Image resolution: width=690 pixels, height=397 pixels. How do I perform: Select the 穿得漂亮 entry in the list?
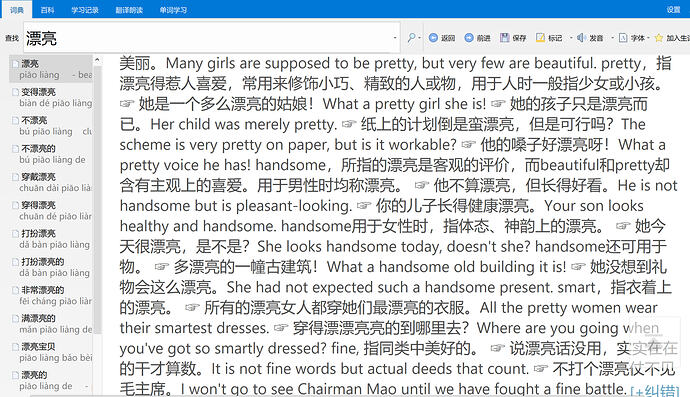pos(51,210)
